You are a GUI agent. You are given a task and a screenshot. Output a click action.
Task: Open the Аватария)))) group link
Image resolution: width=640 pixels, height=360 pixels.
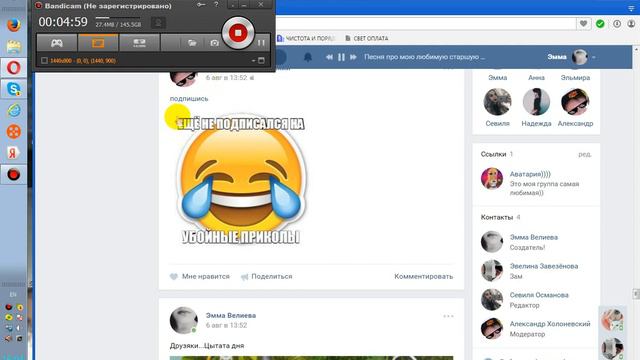coord(530,174)
